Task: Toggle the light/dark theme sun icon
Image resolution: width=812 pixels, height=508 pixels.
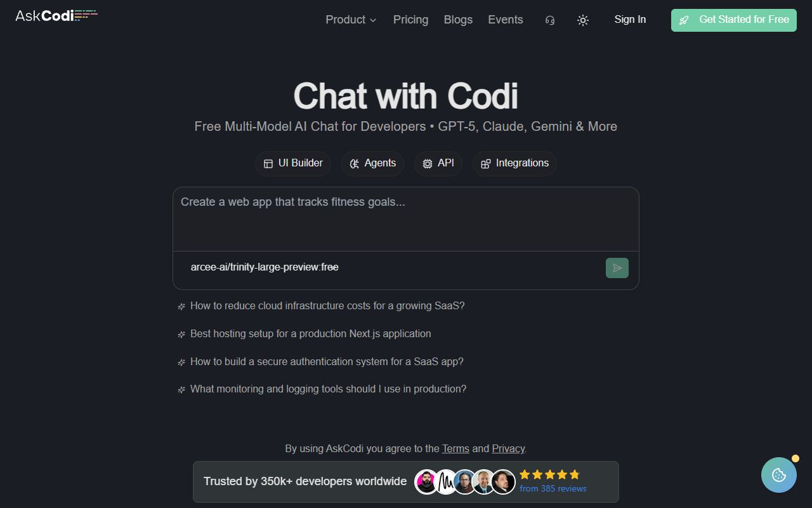Action: click(x=582, y=20)
